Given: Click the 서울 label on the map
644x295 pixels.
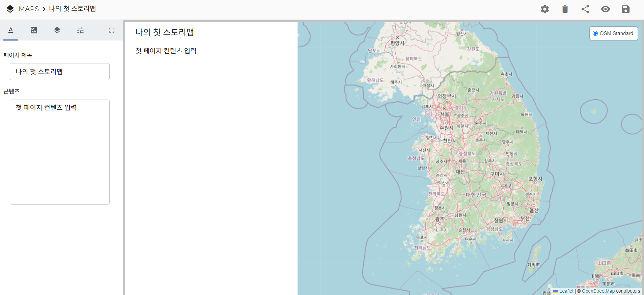Looking at the screenshot, I should pyautogui.click(x=445, y=114).
